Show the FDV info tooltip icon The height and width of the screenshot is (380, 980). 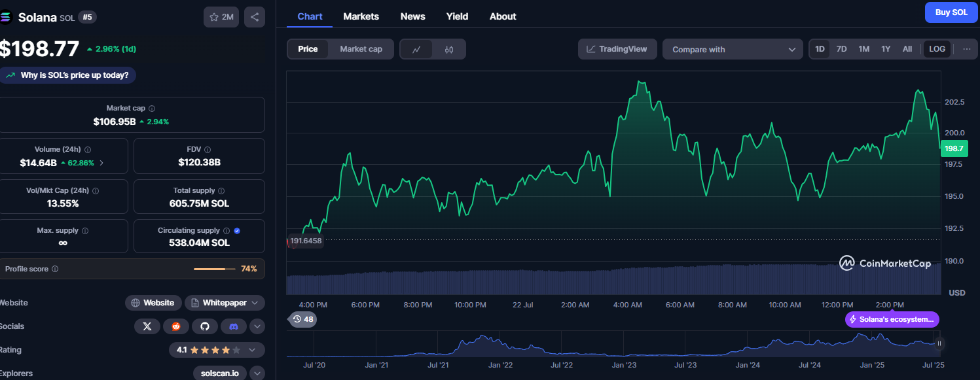208,150
